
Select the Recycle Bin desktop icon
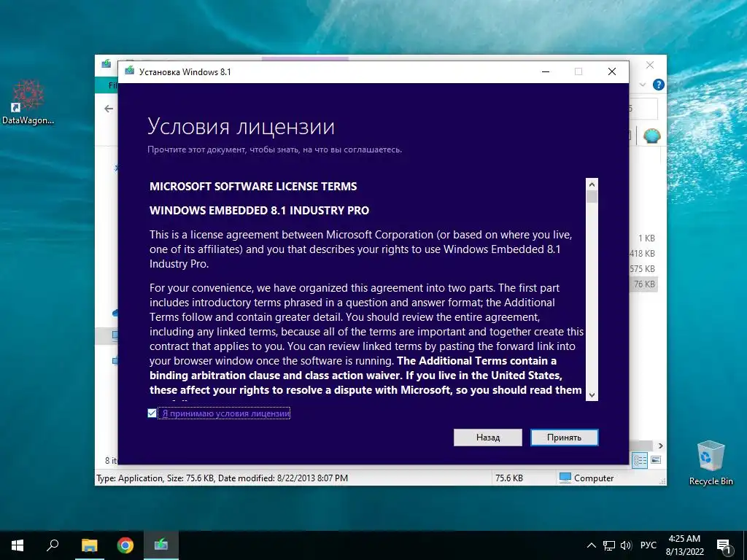pyautogui.click(x=711, y=462)
